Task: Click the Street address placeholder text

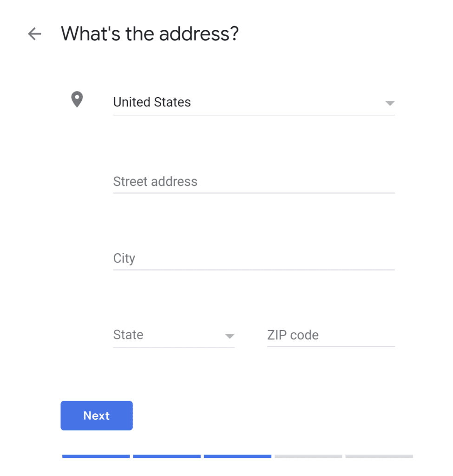Action: pyautogui.click(x=155, y=182)
